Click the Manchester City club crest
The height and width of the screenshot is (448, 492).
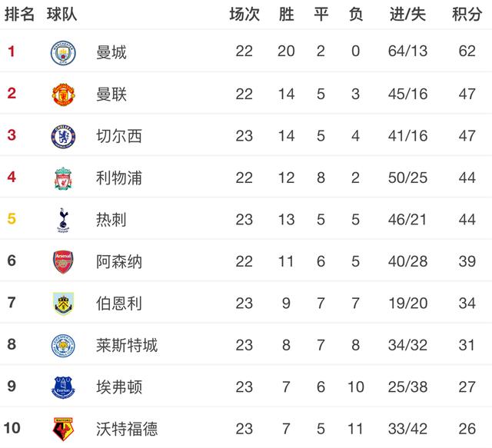[63, 52]
